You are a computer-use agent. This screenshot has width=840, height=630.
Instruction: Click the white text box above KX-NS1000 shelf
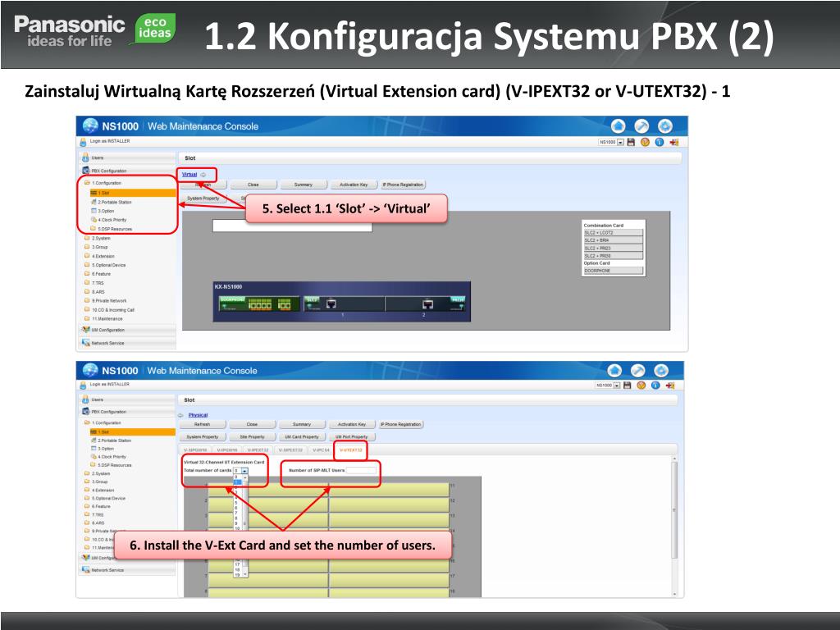click(292, 226)
